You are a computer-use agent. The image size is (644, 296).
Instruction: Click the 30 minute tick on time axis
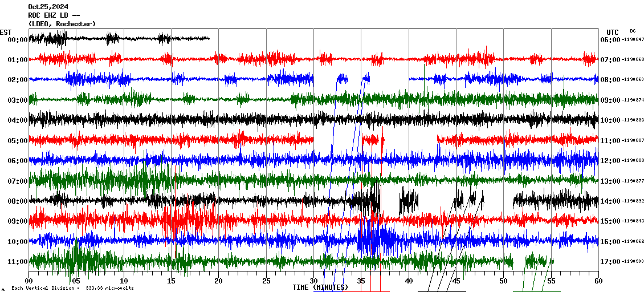313,281
